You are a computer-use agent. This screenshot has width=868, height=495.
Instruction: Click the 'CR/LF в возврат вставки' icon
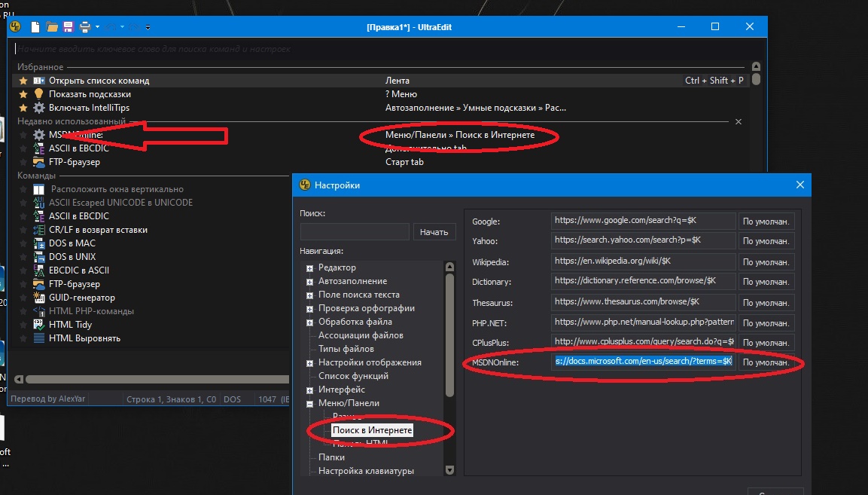[38, 230]
